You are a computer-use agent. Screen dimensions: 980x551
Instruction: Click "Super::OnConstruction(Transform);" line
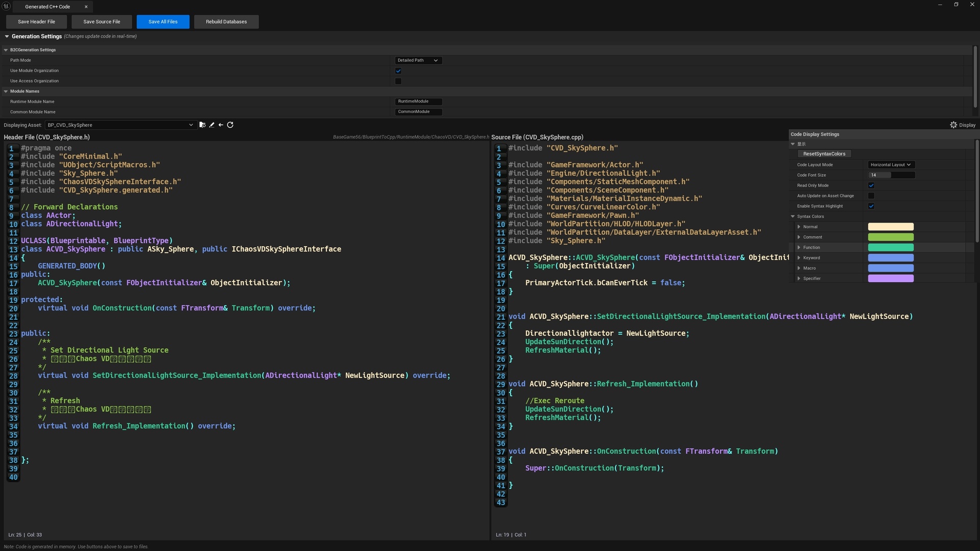(594, 468)
